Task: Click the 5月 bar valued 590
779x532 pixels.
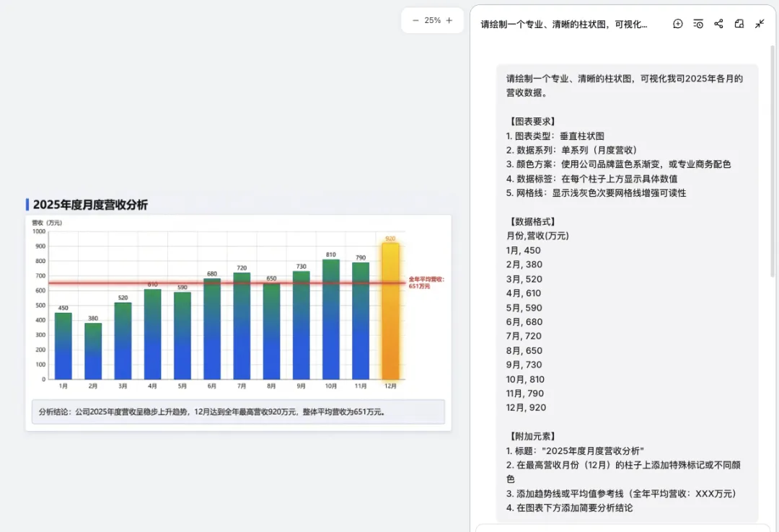Action: (x=182, y=335)
